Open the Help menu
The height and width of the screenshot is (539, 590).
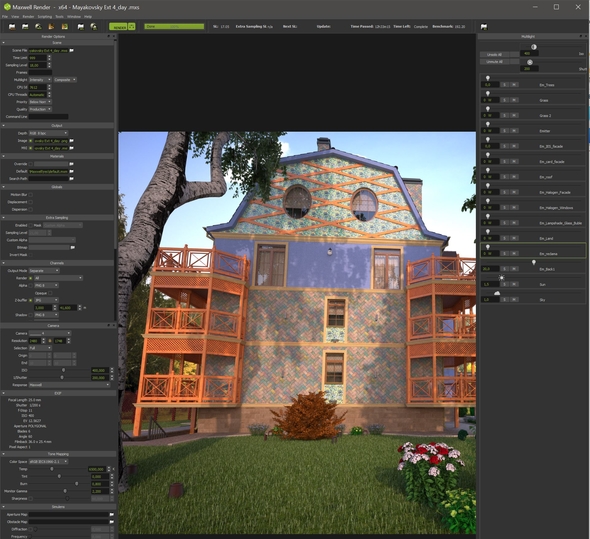click(x=88, y=17)
